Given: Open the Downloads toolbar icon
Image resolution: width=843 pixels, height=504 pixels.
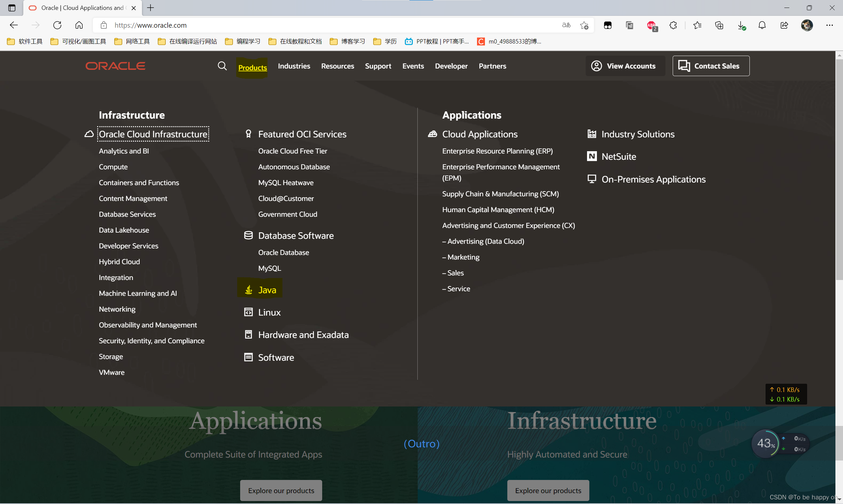Looking at the screenshot, I should (741, 25).
